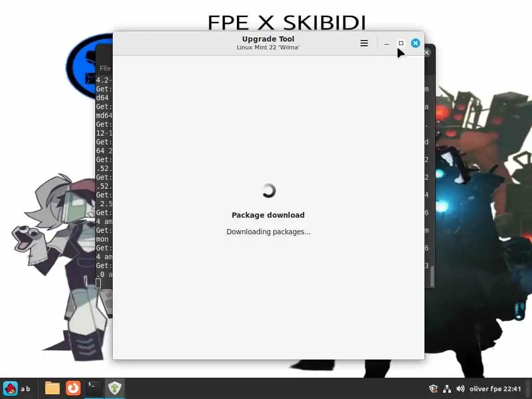Switch to the Upgrade Tool taskbar entry
This screenshot has height=399, width=532.
[x=115, y=388]
